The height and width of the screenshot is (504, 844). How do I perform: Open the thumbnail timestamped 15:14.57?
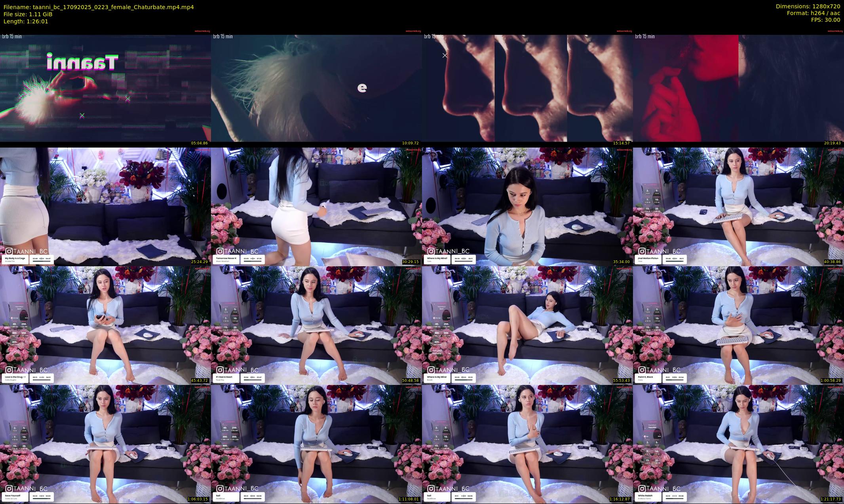tap(527, 88)
